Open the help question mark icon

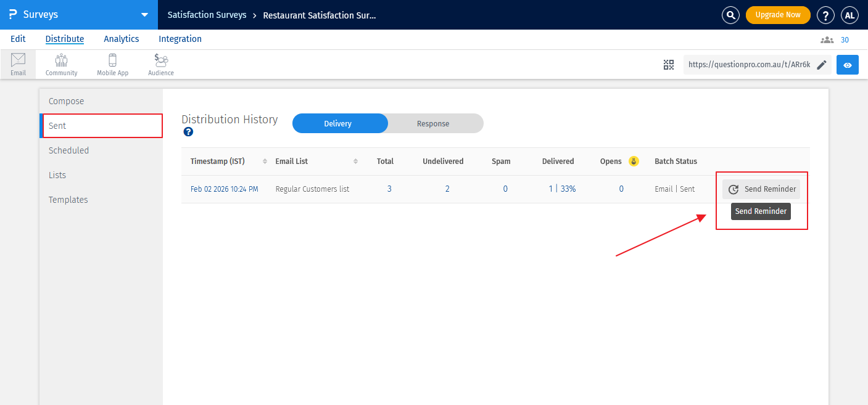825,15
